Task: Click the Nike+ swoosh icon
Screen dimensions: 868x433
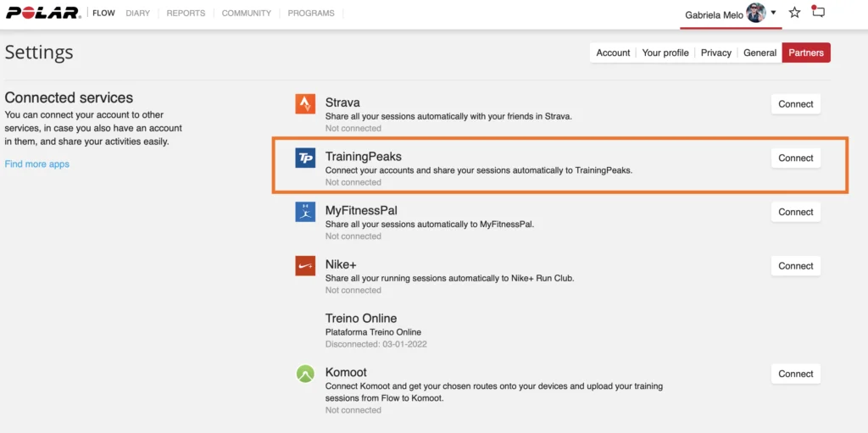Action: tap(305, 266)
